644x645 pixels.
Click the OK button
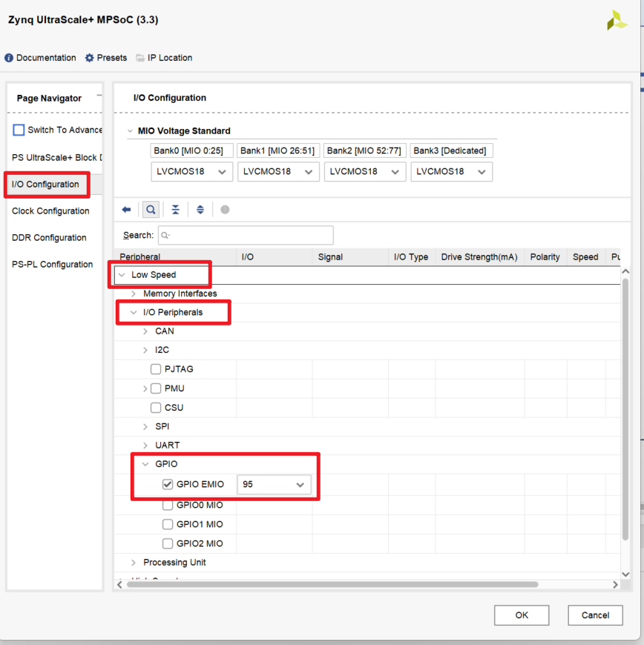(x=522, y=615)
